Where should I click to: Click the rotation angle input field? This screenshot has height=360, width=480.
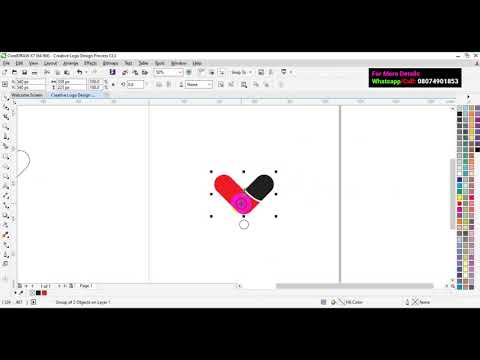135,85
